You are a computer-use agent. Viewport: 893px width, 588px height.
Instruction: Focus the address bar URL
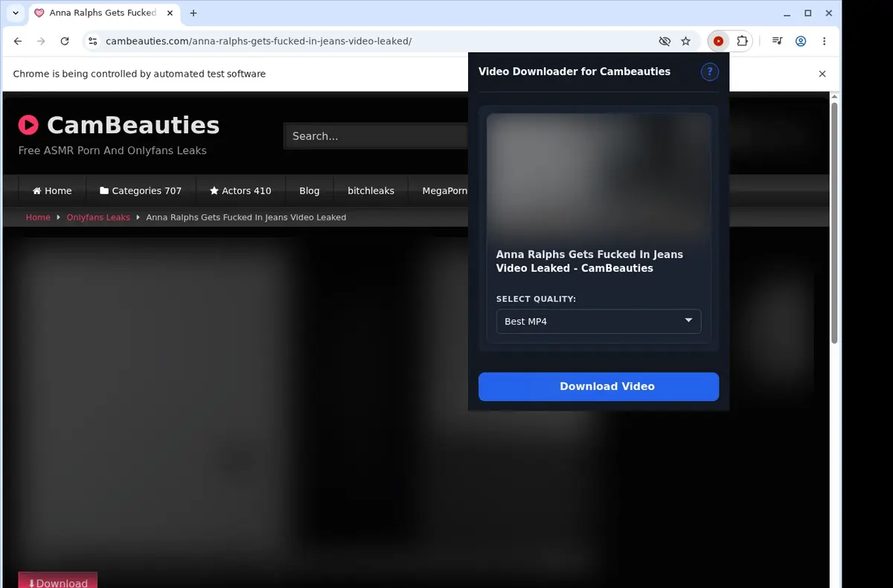[x=258, y=42]
